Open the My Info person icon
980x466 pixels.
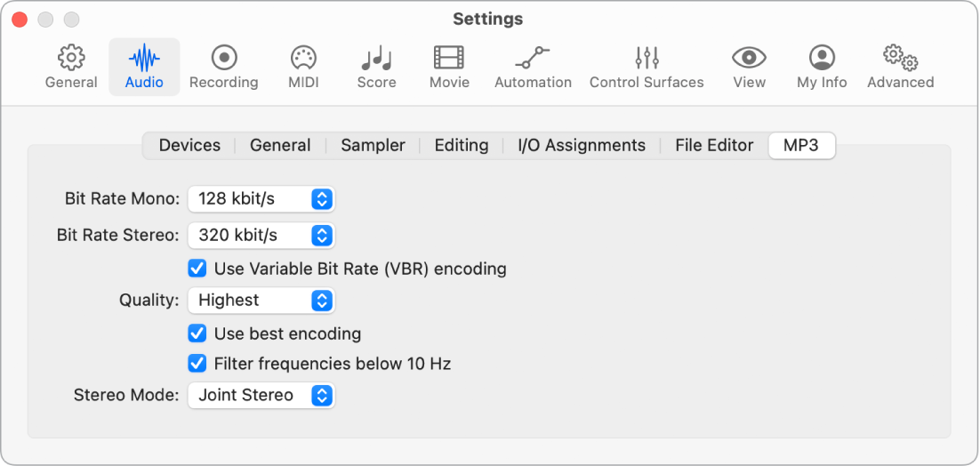pos(822,58)
